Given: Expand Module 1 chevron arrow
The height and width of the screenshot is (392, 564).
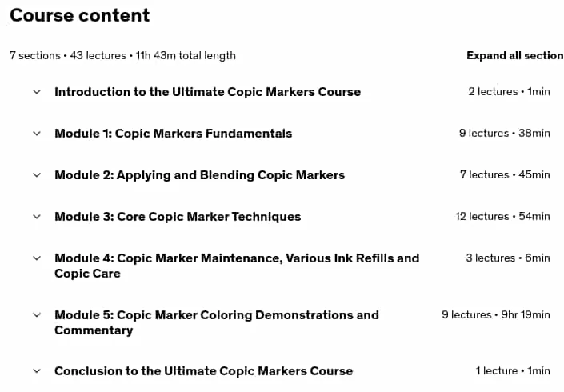Looking at the screenshot, I should point(37,134).
